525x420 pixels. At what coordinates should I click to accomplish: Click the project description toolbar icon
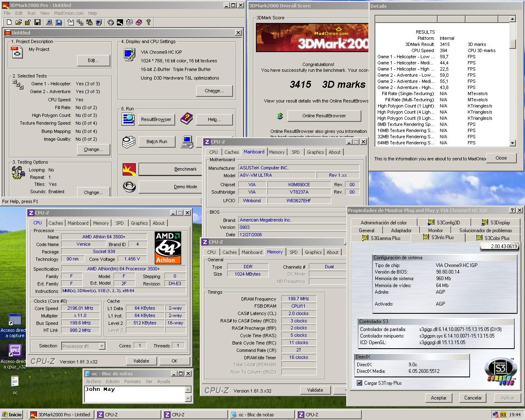71,22
